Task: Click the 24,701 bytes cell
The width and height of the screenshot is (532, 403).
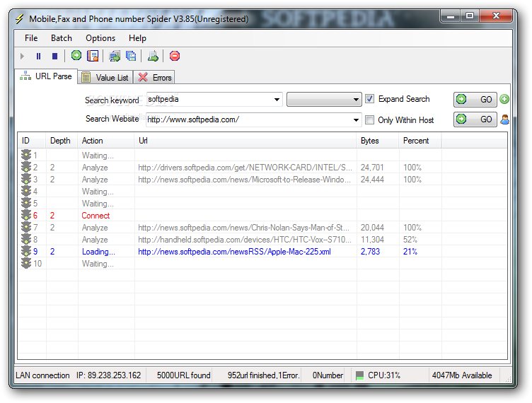Action: tap(372, 168)
